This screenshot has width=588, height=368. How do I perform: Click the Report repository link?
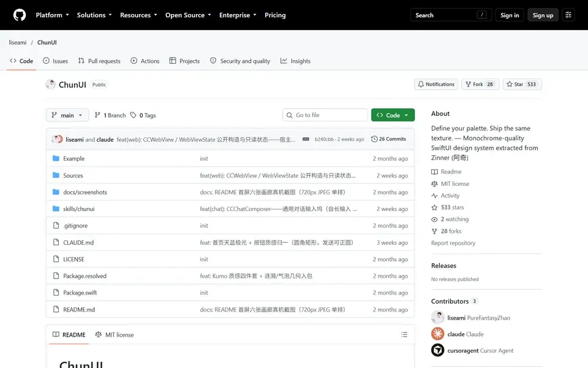[453, 243]
